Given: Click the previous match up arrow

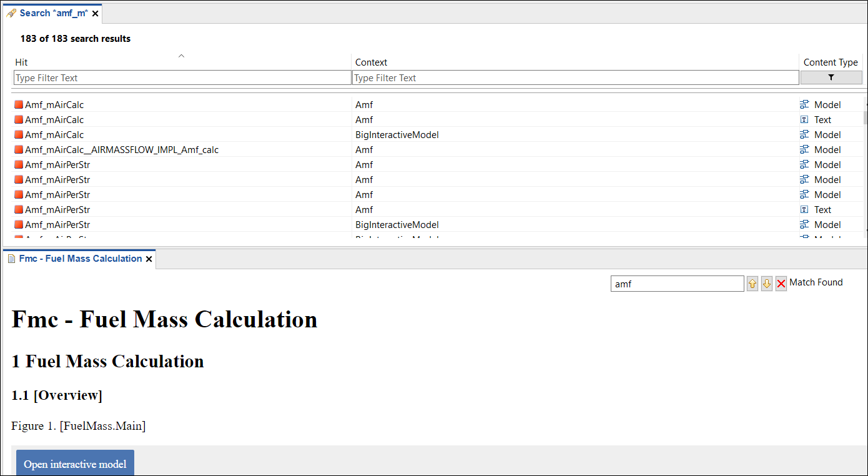Looking at the screenshot, I should point(752,284).
